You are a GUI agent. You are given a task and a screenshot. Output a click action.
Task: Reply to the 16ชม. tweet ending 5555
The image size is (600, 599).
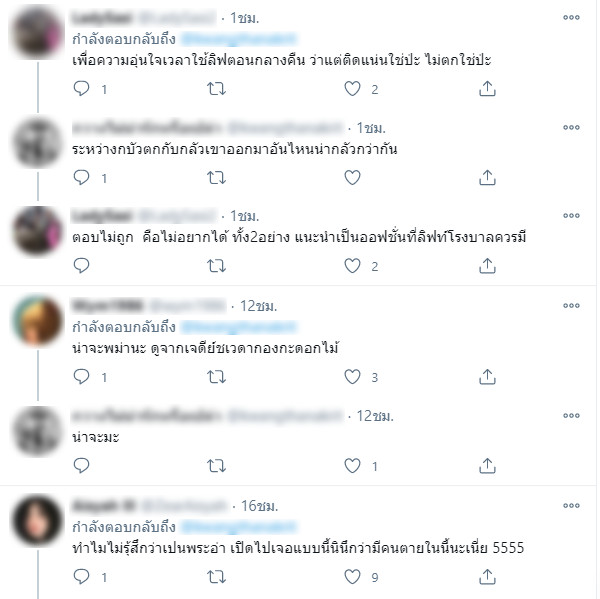pyautogui.click(x=81, y=577)
